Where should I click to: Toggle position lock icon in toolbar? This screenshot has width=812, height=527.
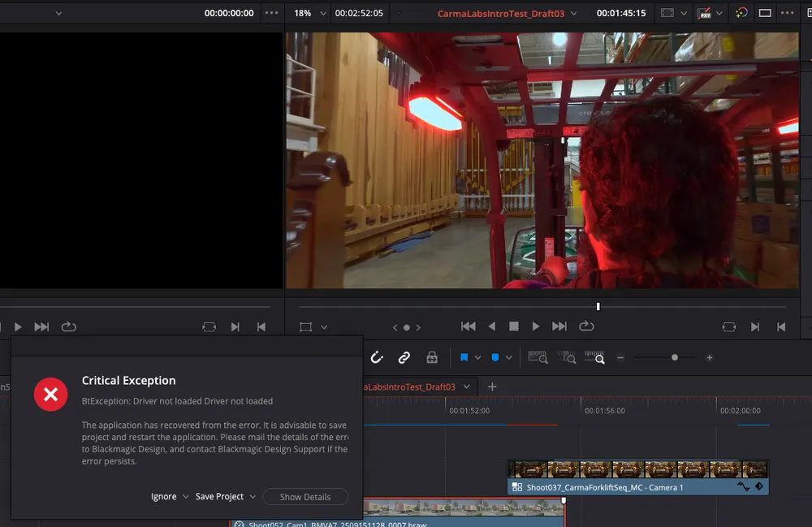point(432,357)
